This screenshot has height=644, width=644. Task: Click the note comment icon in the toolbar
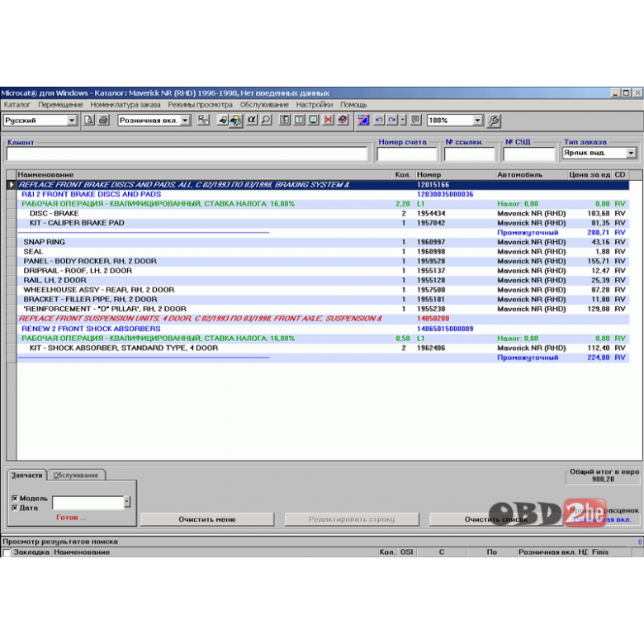(x=415, y=120)
